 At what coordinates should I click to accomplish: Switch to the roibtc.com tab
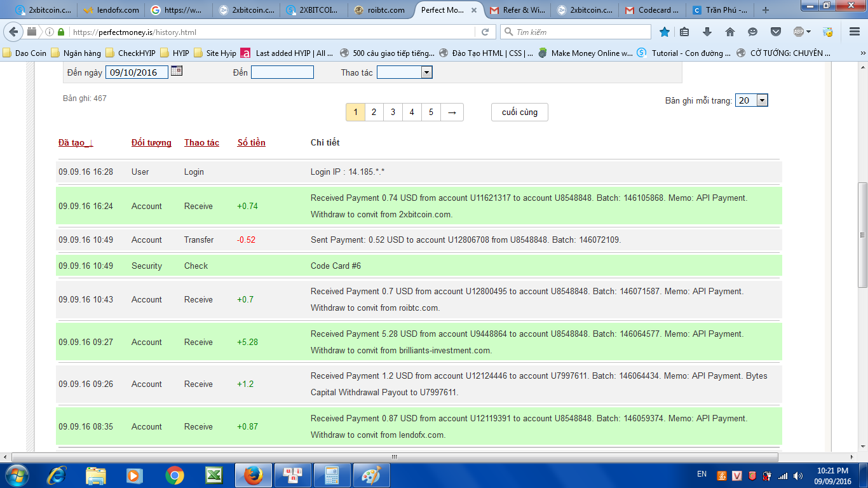point(382,10)
